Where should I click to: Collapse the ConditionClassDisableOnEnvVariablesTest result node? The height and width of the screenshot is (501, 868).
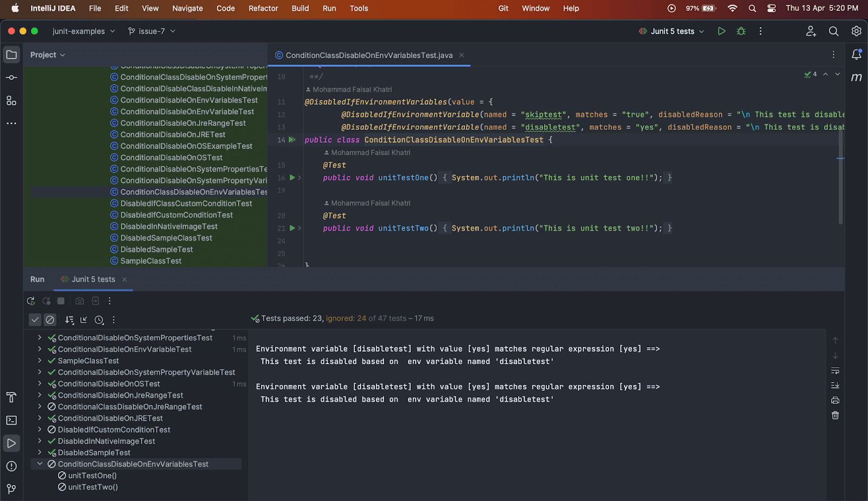point(40,464)
